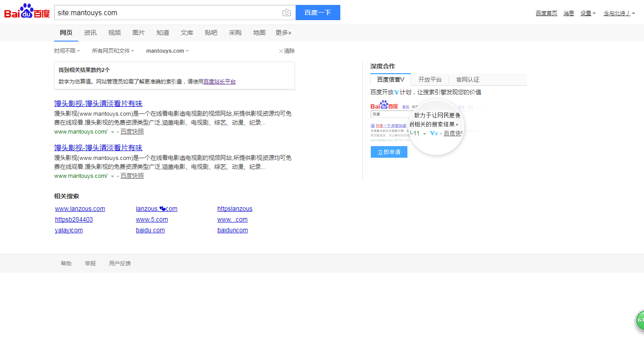Viewport: 644px width, 344px height.
Task: Open 百度快照 of the first result
Action: (x=132, y=132)
